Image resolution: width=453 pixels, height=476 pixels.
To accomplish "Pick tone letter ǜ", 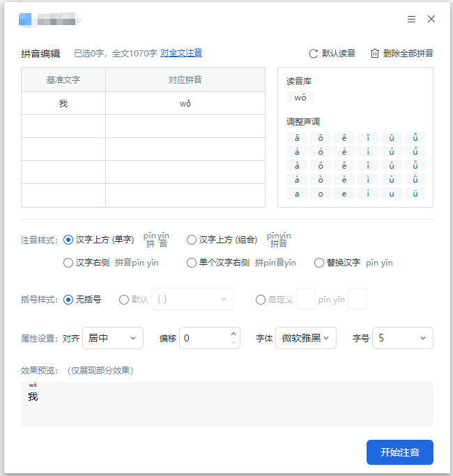I will point(415,179).
